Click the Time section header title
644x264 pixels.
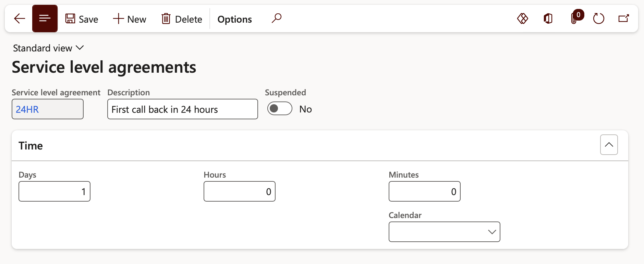[31, 146]
